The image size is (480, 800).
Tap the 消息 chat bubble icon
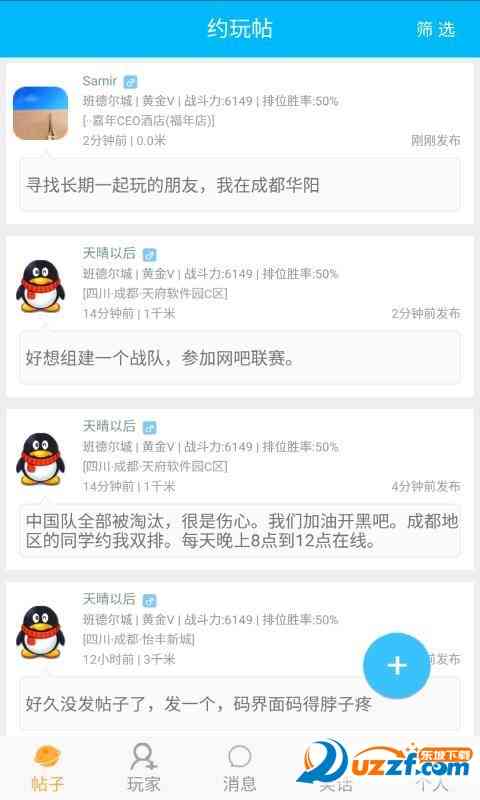point(239,757)
